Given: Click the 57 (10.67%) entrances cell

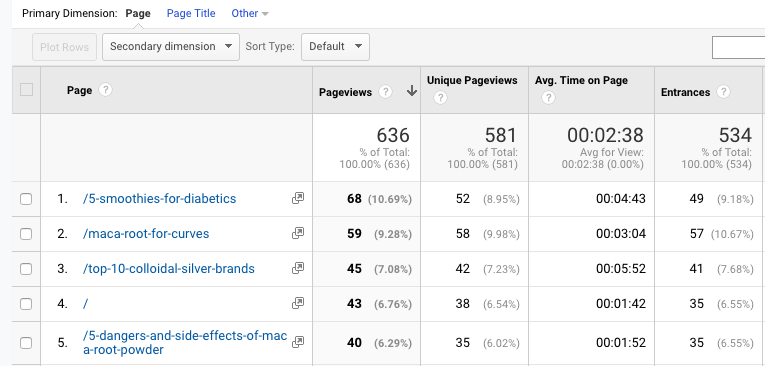Looking at the screenshot, I should [708, 234].
